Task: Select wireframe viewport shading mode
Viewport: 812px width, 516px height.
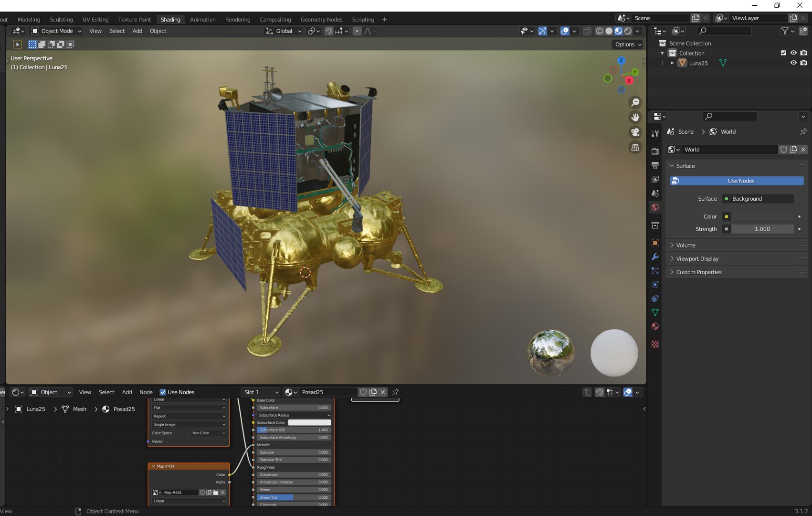Action: point(600,31)
